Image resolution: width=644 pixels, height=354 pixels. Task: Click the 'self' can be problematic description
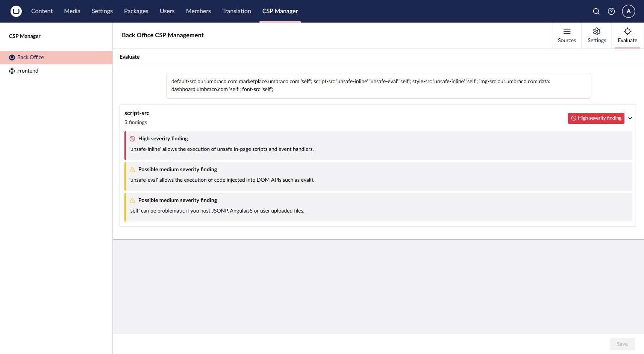[217, 211]
